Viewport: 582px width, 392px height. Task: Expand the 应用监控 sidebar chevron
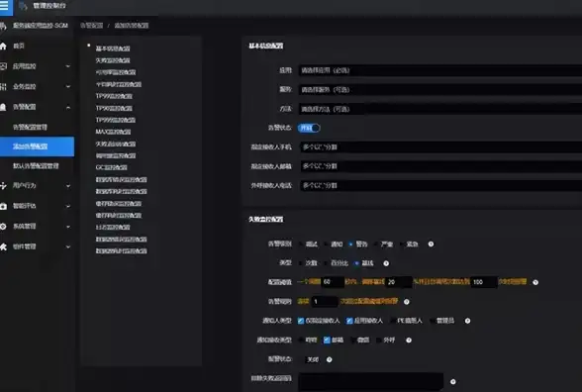coord(68,66)
